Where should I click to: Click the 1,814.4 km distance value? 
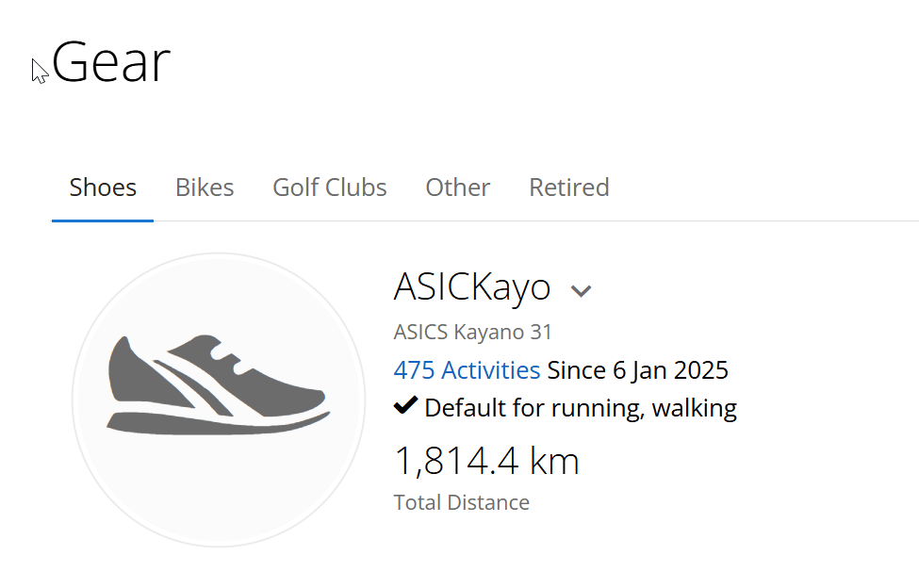point(485,462)
